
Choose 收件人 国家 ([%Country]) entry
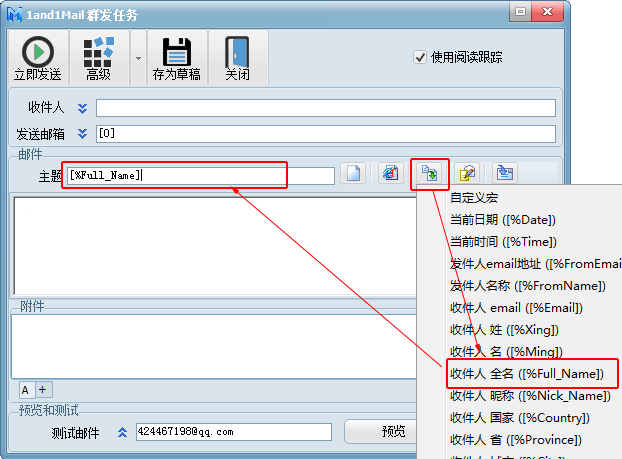click(x=519, y=418)
